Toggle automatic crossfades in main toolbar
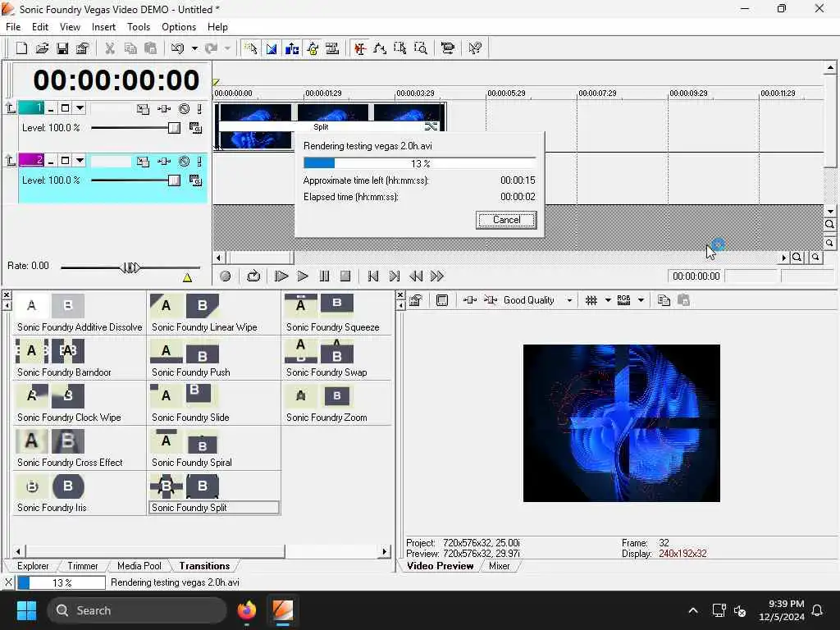 coord(272,48)
